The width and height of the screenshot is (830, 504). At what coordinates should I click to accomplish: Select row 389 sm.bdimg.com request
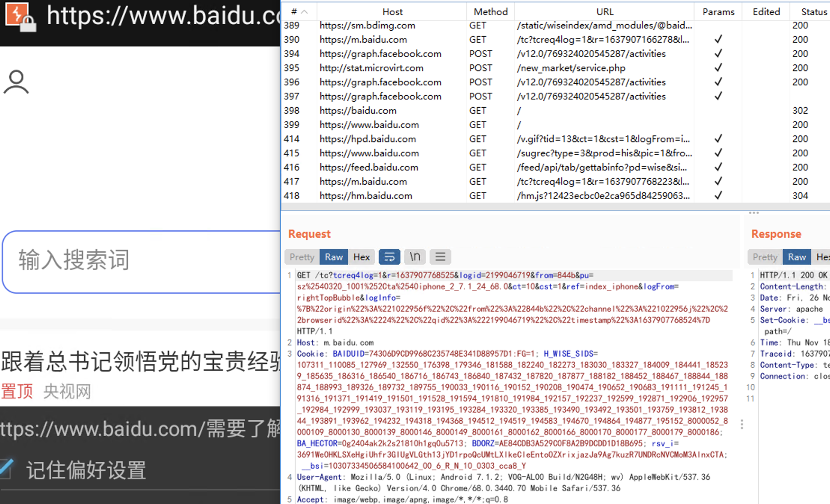tap(555, 25)
